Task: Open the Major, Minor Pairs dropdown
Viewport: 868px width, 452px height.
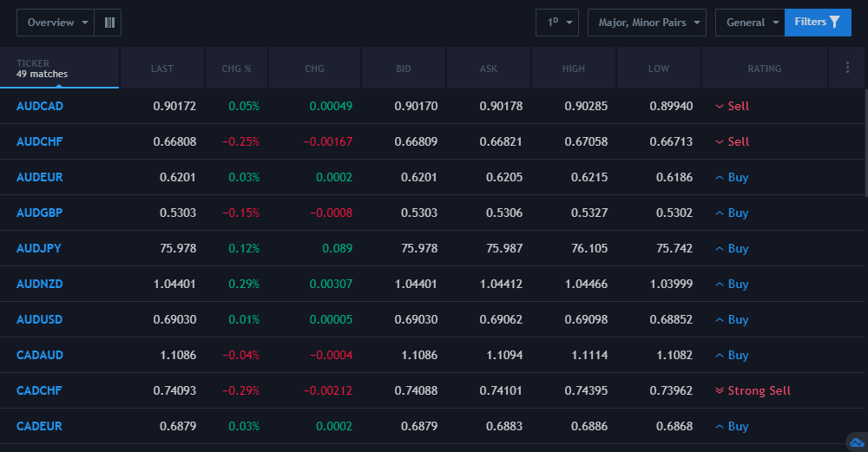Action: tap(647, 23)
